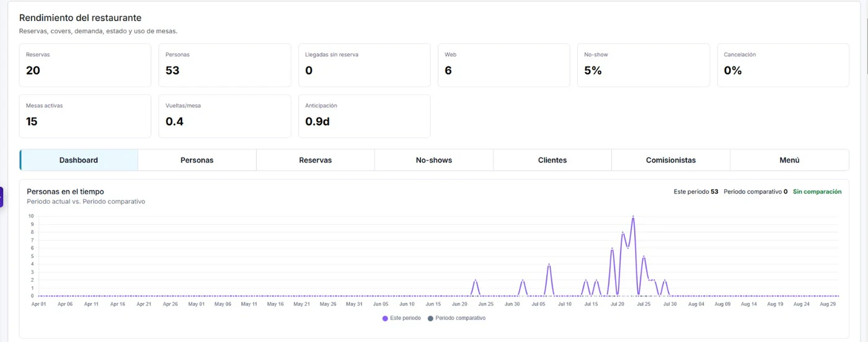Click the May 01 axis label
The image size is (868, 342).
click(x=197, y=304)
